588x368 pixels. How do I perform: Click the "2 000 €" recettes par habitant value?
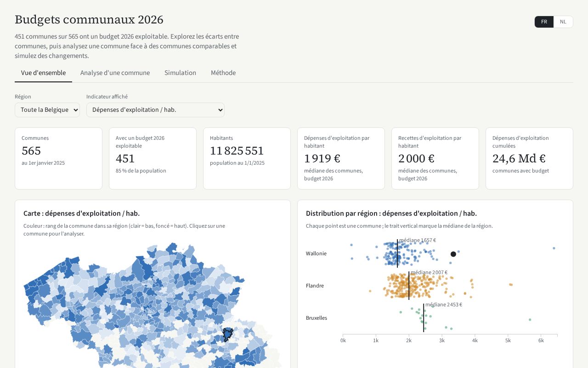[417, 159]
